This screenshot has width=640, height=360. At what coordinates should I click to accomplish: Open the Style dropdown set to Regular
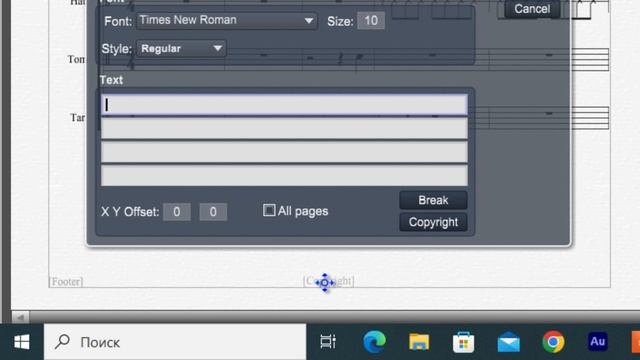tap(181, 49)
